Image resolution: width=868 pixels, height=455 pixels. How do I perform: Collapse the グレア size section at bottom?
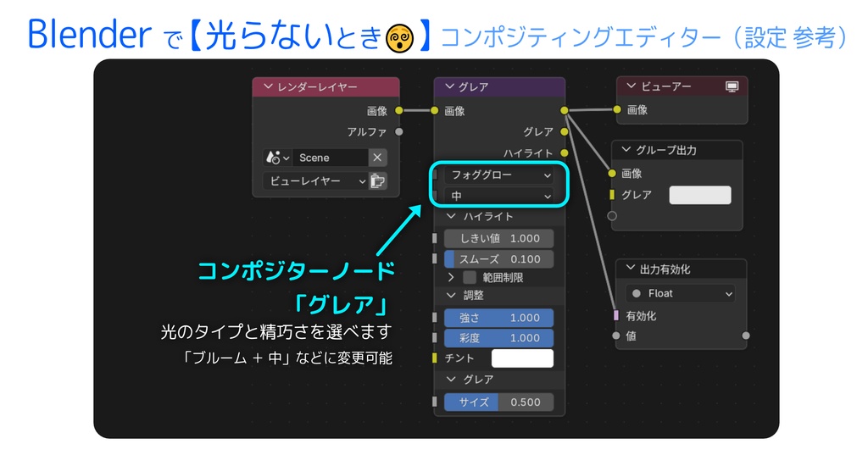(452, 380)
